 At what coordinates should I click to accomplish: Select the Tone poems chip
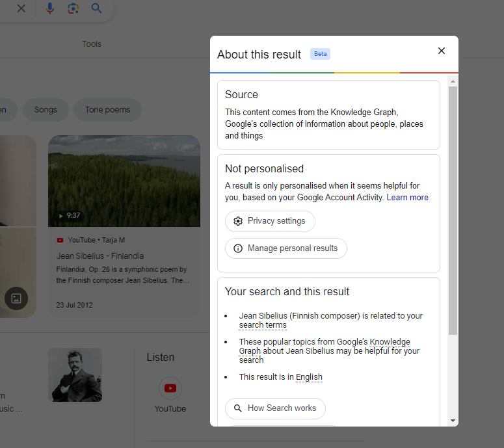pyautogui.click(x=107, y=110)
